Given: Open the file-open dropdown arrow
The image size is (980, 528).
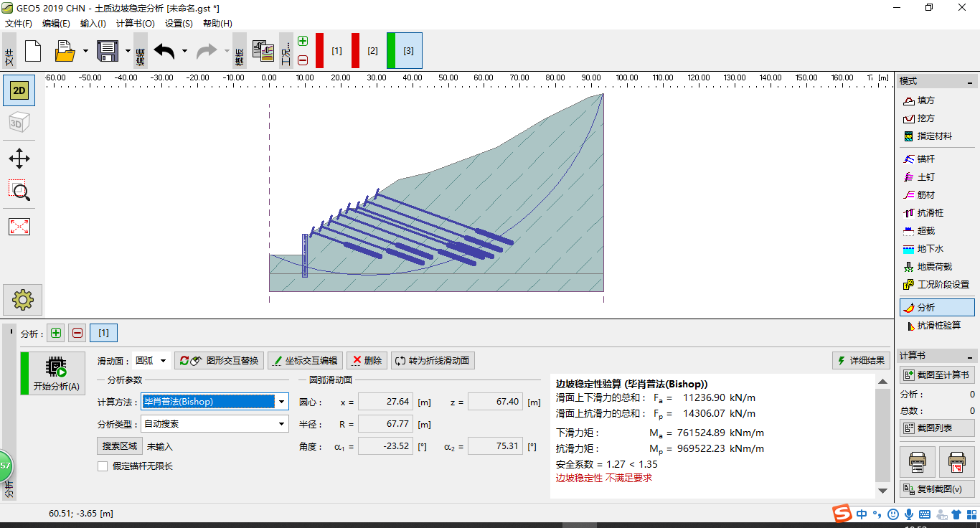Looking at the screenshot, I should pos(85,51).
